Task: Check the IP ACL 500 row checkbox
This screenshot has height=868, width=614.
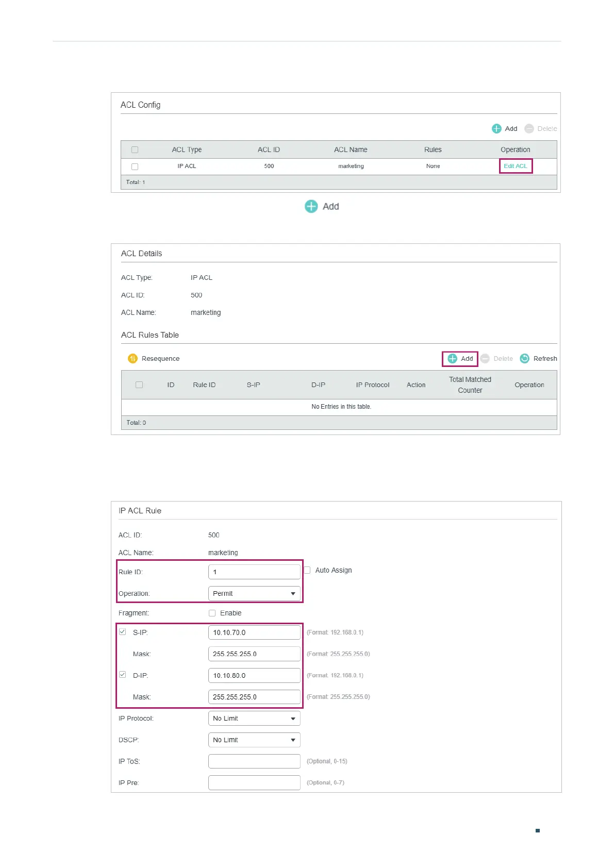Action: 135,166
